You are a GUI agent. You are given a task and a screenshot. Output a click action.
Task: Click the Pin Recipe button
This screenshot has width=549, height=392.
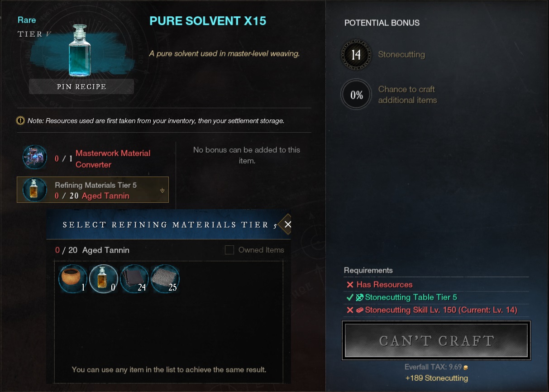click(x=81, y=86)
